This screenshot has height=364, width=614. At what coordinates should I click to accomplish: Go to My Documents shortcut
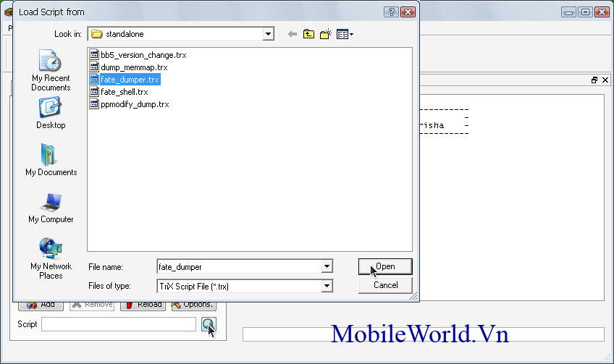click(x=51, y=160)
